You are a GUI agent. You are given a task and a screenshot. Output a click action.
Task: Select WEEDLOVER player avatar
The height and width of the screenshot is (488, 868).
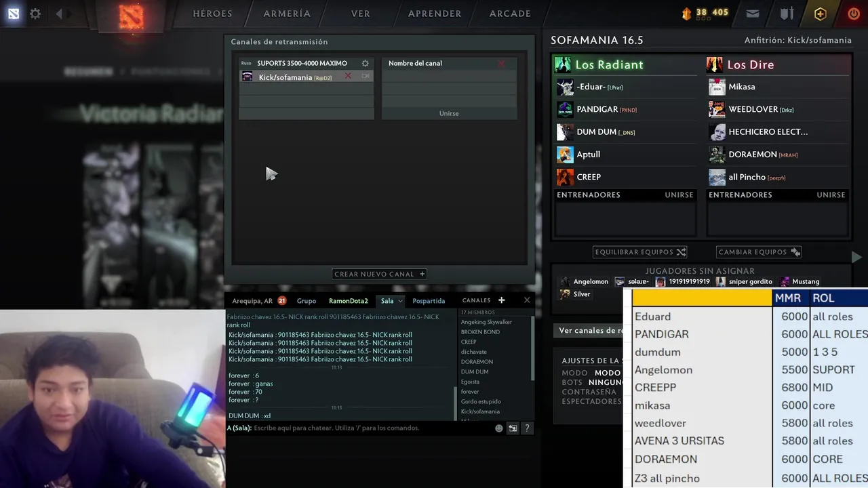click(717, 109)
